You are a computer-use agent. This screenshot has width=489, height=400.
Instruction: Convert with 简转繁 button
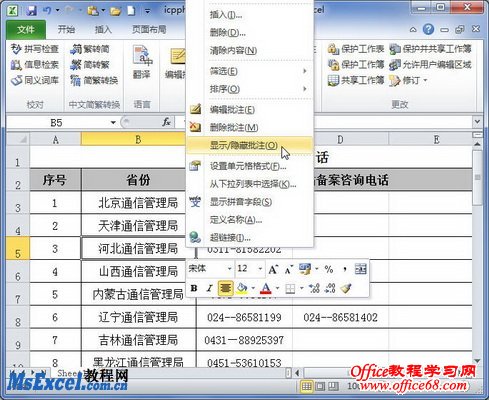90,64
